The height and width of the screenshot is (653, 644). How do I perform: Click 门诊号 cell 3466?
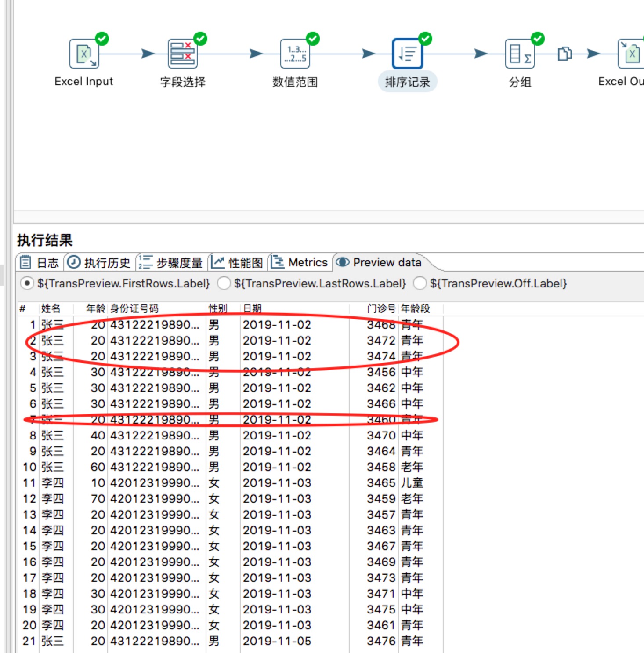pyautogui.click(x=381, y=404)
